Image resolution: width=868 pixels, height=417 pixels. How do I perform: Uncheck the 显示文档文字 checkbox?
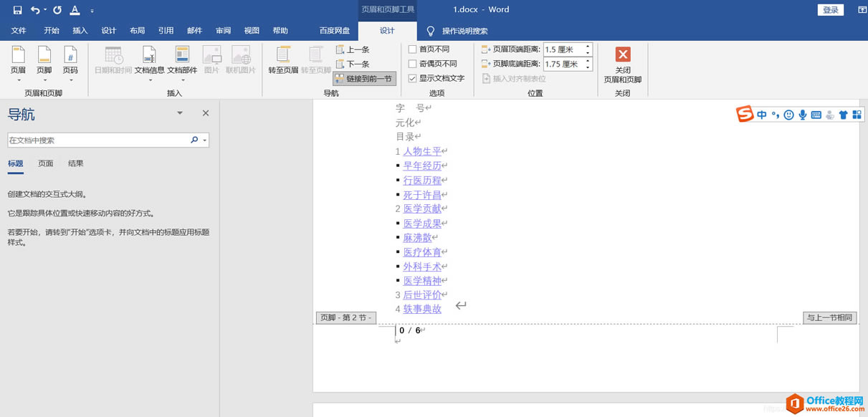412,78
